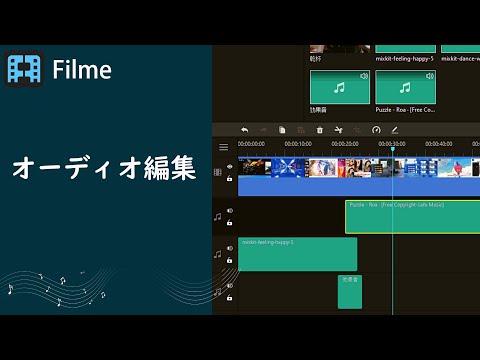This screenshot has width=480, height=360.
Task: Undo the last edit in toolbar
Action: click(x=245, y=130)
